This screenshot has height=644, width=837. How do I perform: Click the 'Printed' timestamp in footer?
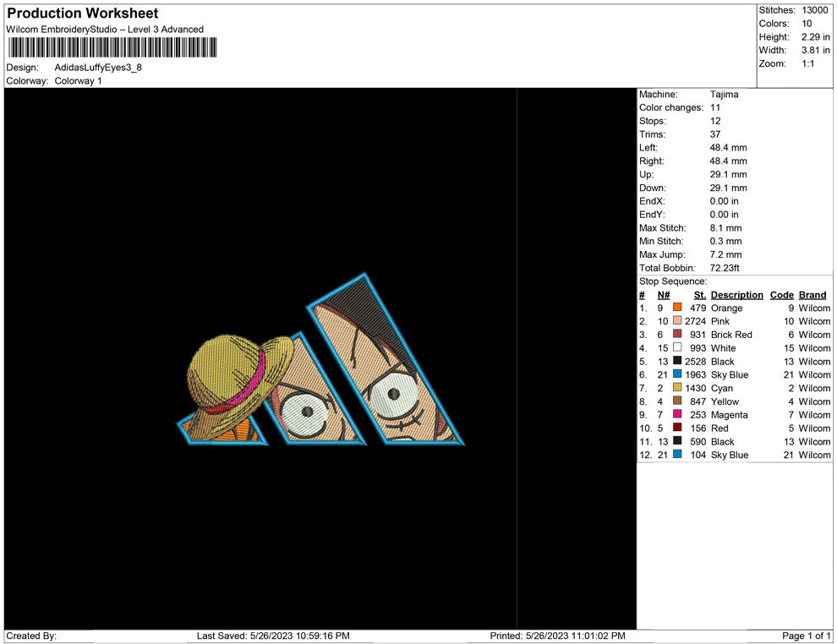tap(557, 636)
